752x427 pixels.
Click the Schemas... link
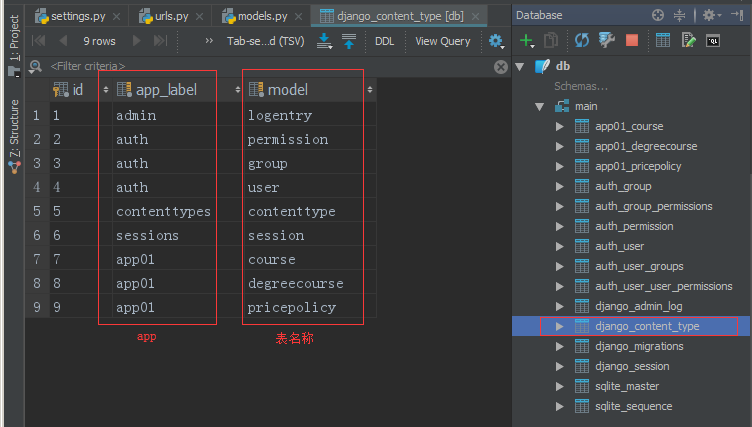pyautogui.click(x=581, y=86)
